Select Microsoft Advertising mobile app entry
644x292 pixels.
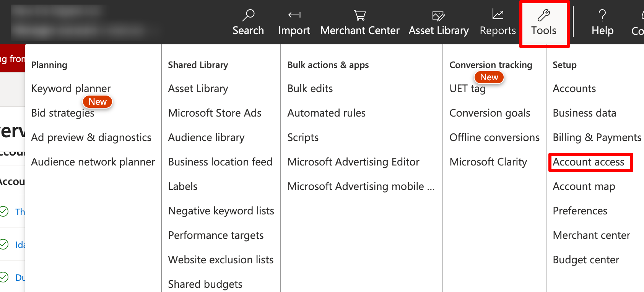point(361,187)
